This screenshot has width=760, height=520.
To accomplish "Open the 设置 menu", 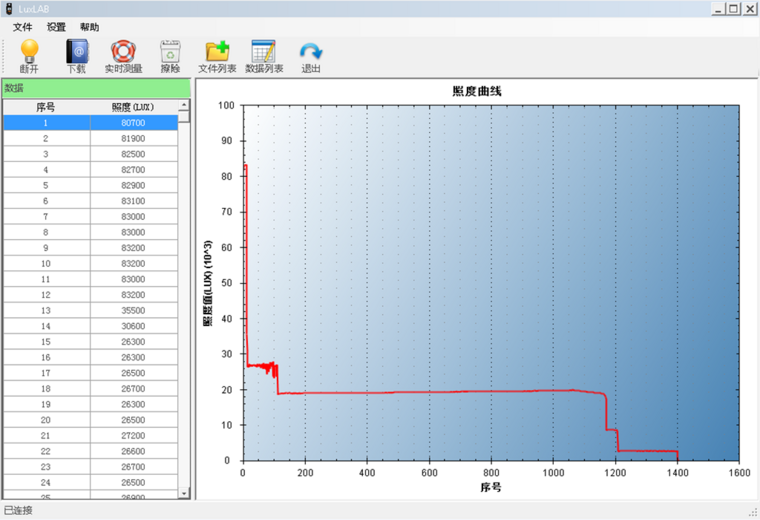I will [56, 27].
